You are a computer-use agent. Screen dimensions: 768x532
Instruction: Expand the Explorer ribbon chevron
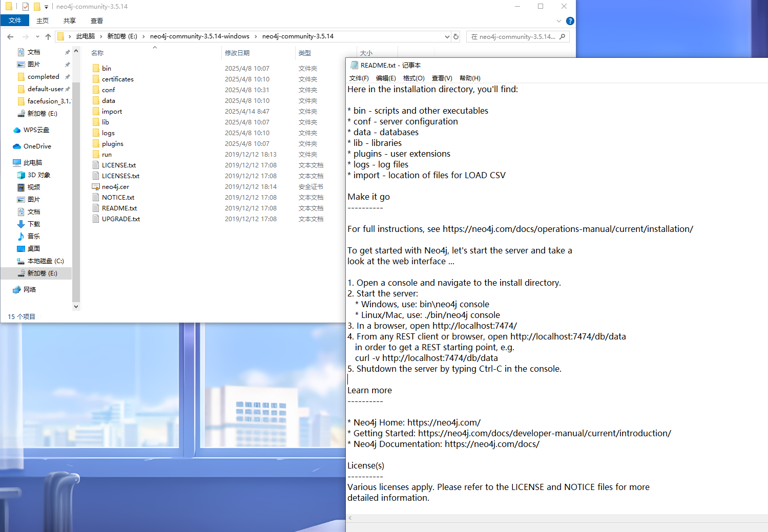coord(558,21)
